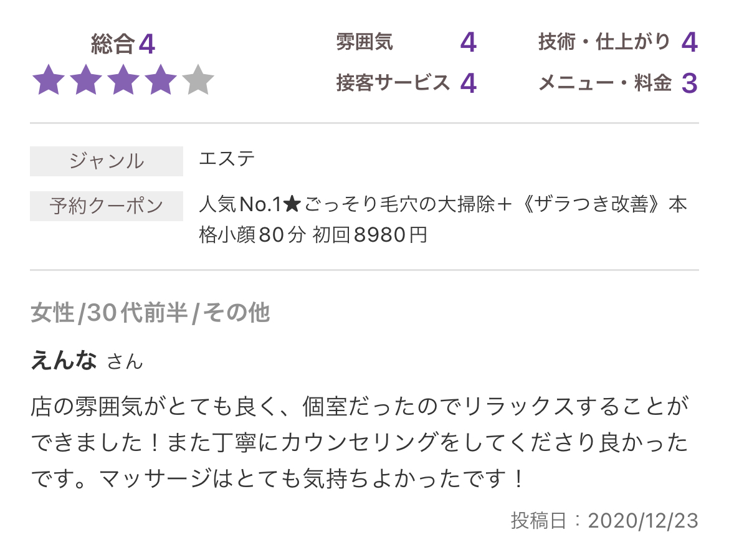Click the third purple rating star
This screenshot has width=729, height=560.
tap(123, 80)
